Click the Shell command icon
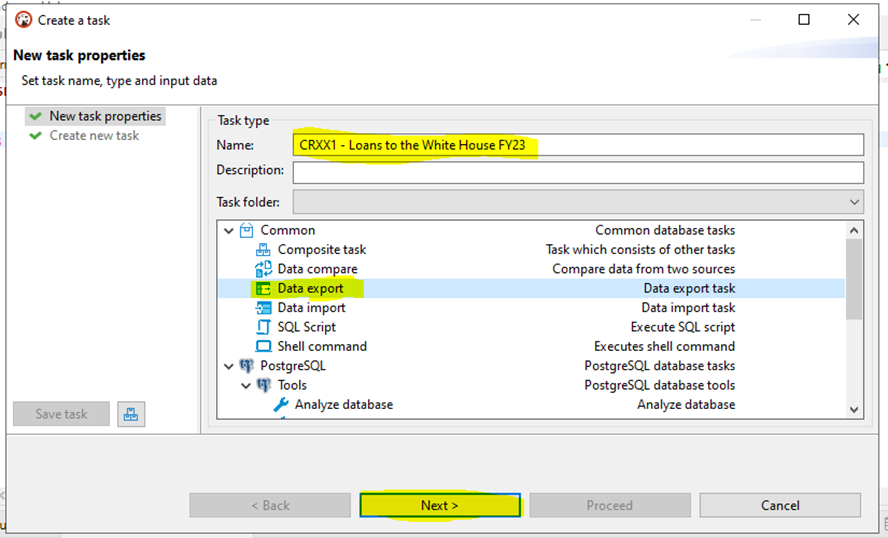 (x=263, y=346)
